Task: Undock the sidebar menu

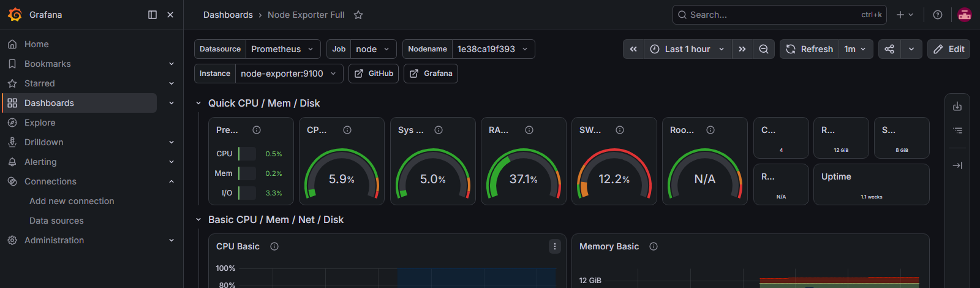Action: (153, 15)
